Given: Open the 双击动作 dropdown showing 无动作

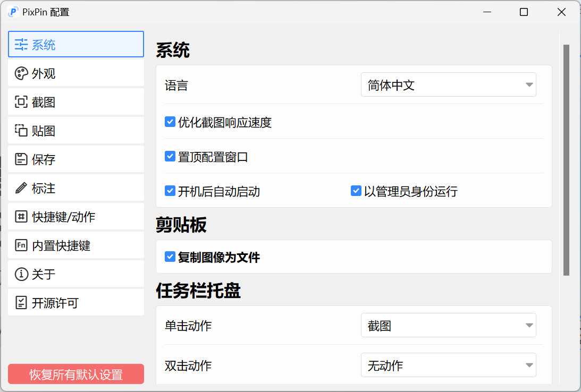Looking at the screenshot, I should tap(448, 365).
